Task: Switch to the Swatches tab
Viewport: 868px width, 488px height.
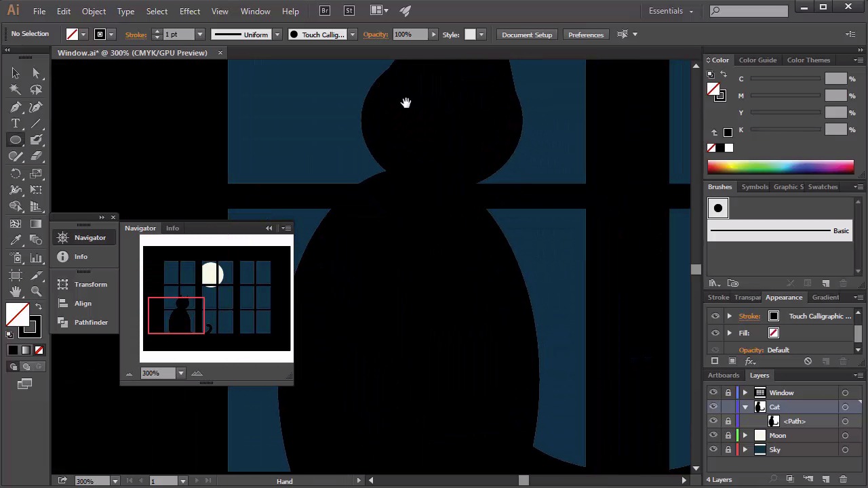Action: click(x=823, y=186)
